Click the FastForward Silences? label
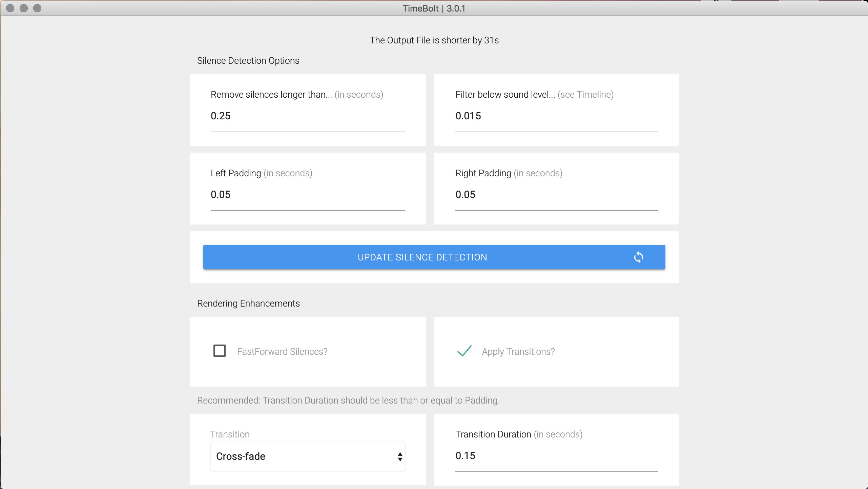The image size is (868, 489). pyautogui.click(x=282, y=352)
